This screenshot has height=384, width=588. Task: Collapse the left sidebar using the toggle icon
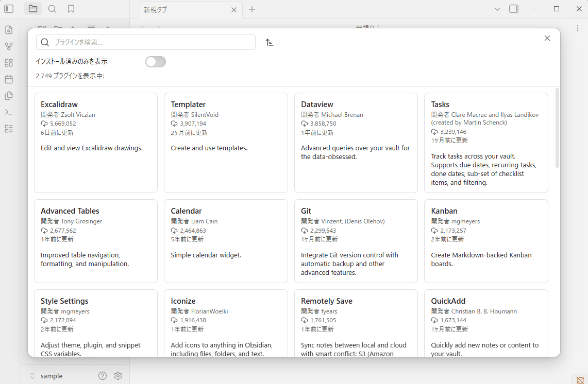coord(9,9)
